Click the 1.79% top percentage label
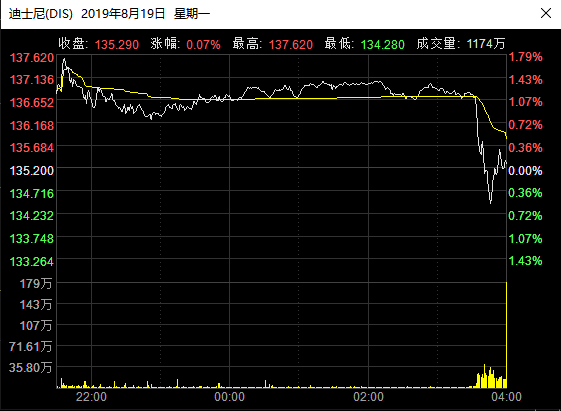Viewport: 561px width, 411px height. pyautogui.click(x=525, y=57)
